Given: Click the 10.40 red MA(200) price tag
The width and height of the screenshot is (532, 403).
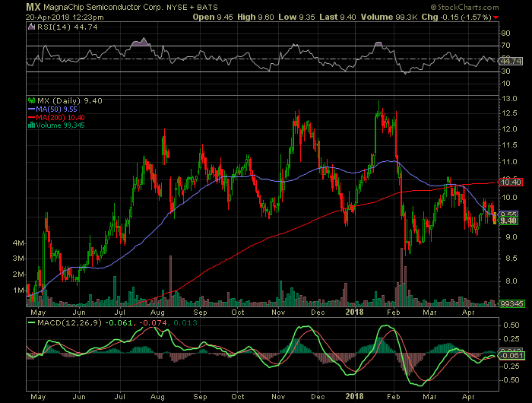Looking at the screenshot, I should point(511,182).
